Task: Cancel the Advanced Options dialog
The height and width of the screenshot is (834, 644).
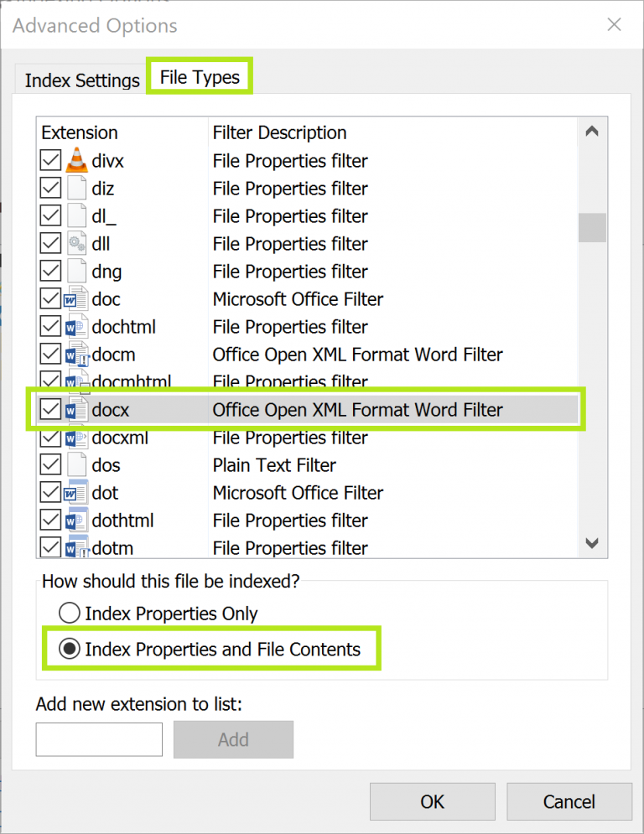Action: (x=569, y=802)
